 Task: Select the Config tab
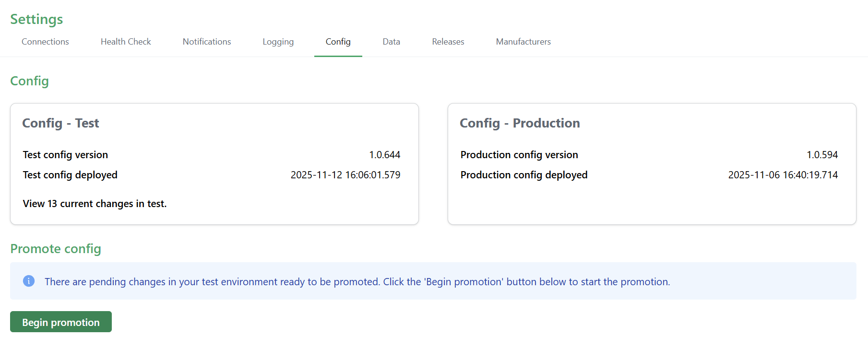tap(338, 42)
